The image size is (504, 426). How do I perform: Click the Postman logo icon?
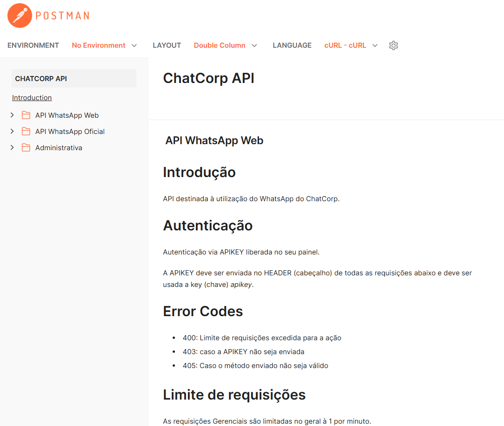coord(19,15)
